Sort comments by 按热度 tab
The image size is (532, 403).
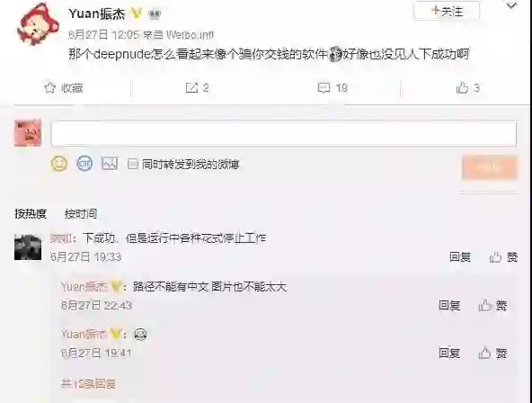31,214
